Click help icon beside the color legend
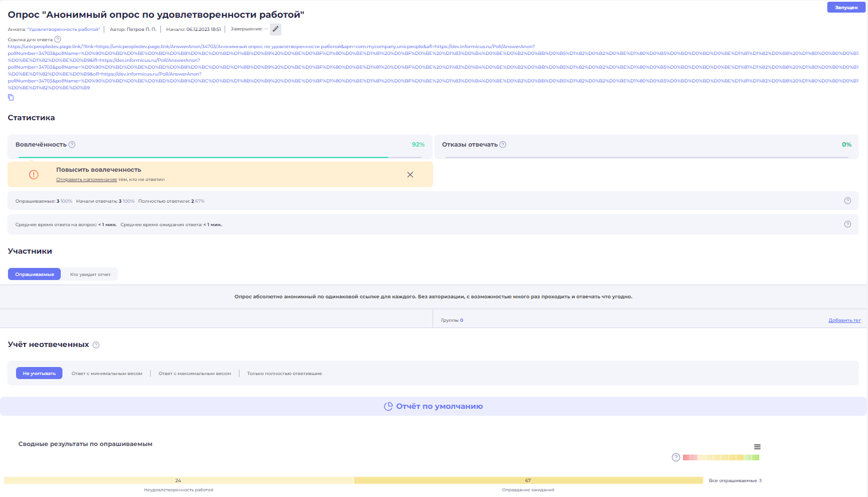The height and width of the screenshot is (497, 868). (x=676, y=457)
